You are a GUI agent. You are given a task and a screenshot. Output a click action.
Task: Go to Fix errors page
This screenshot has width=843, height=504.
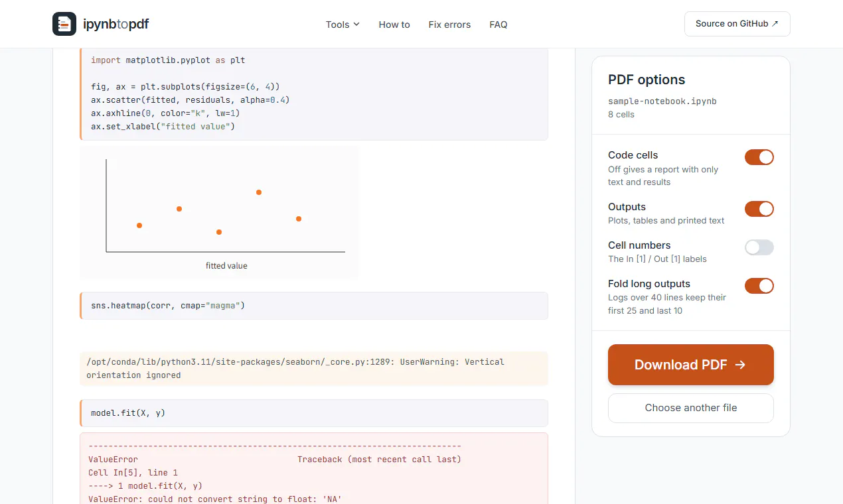449,25
